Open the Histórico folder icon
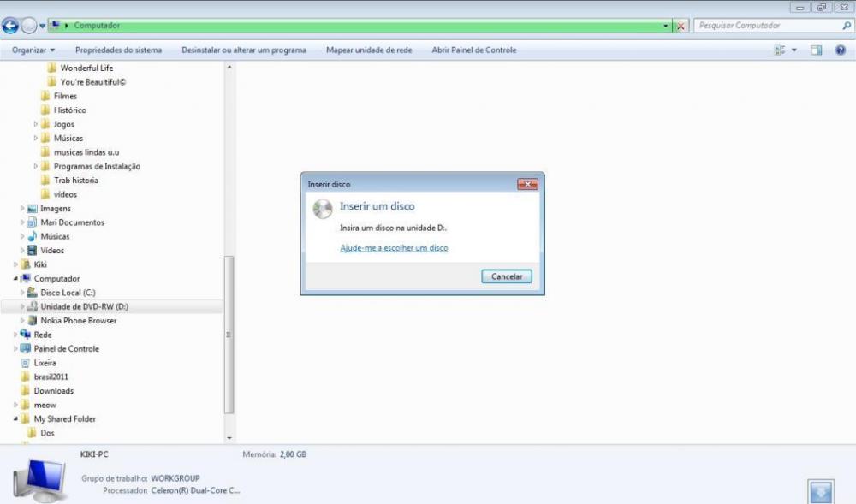This screenshot has width=856, height=504. pyautogui.click(x=46, y=110)
